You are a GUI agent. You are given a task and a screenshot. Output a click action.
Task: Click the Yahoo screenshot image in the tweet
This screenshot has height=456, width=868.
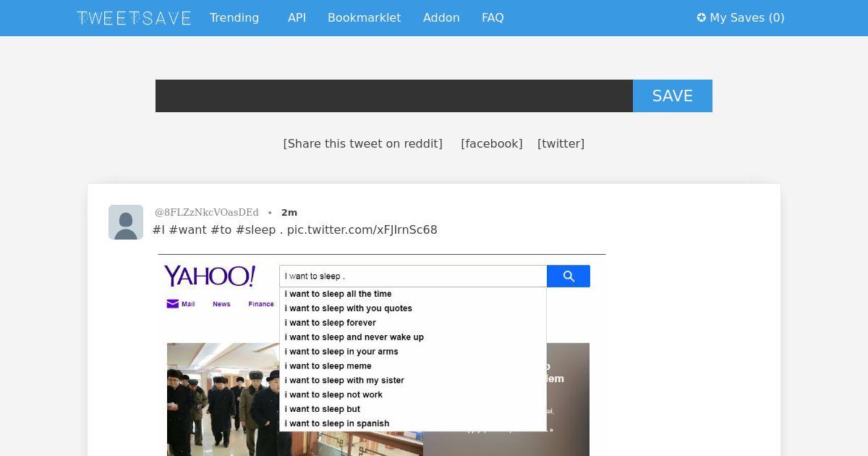click(381, 355)
